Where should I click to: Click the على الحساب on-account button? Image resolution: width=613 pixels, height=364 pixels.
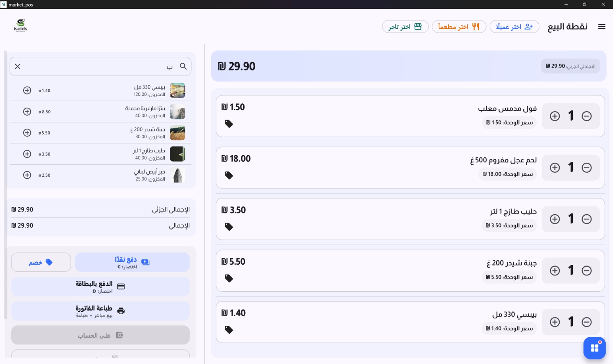(x=100, y=335)
